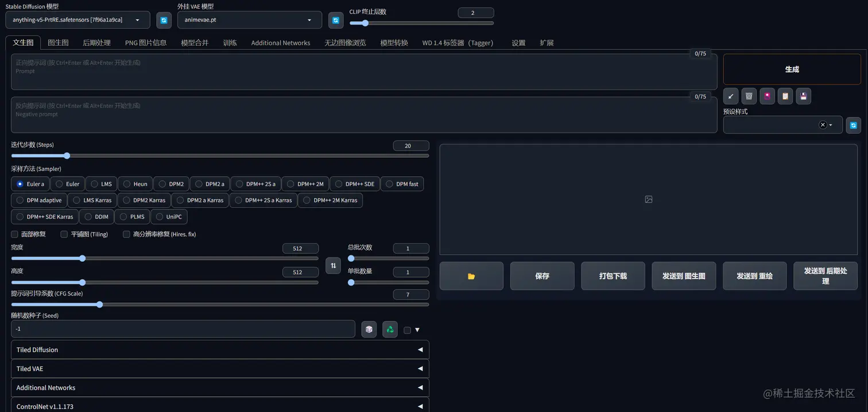Pick the PLMS sampler
The height and width of the screenshot is (412, 868).
pyautogui.click(x=132, y=216)
